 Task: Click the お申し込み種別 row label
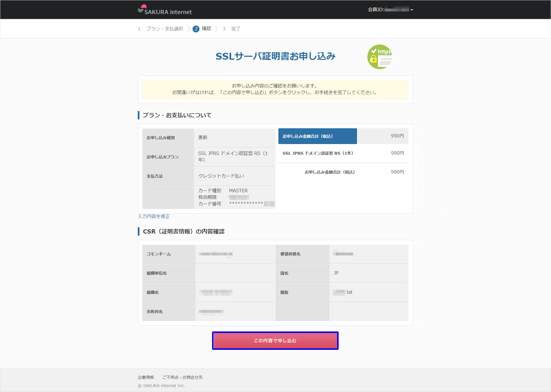(161, 138)
